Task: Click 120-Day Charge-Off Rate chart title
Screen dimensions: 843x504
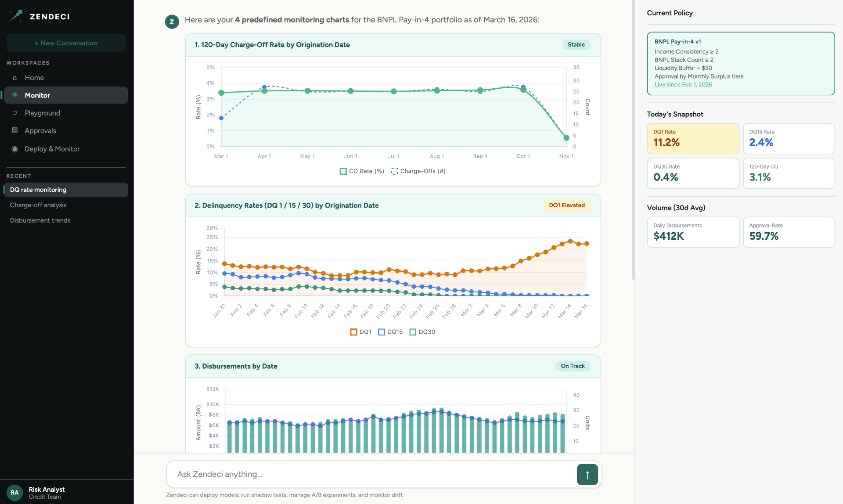Action: coord(272,45)
